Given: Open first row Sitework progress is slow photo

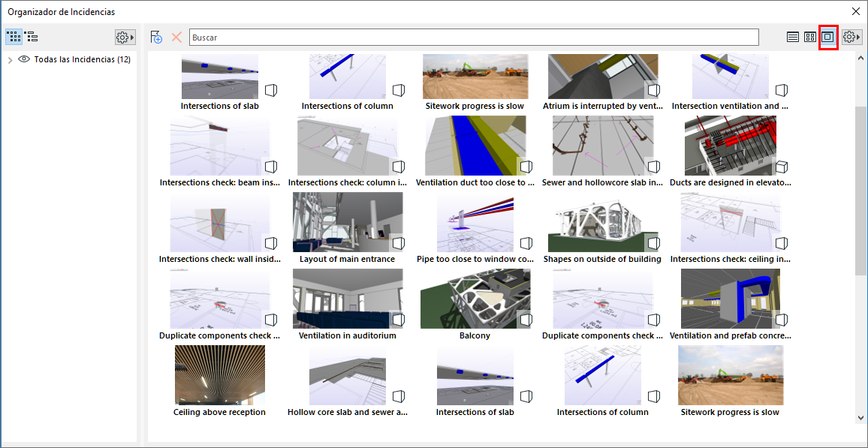Looking at the screenshot, I should tap(475, 77).
